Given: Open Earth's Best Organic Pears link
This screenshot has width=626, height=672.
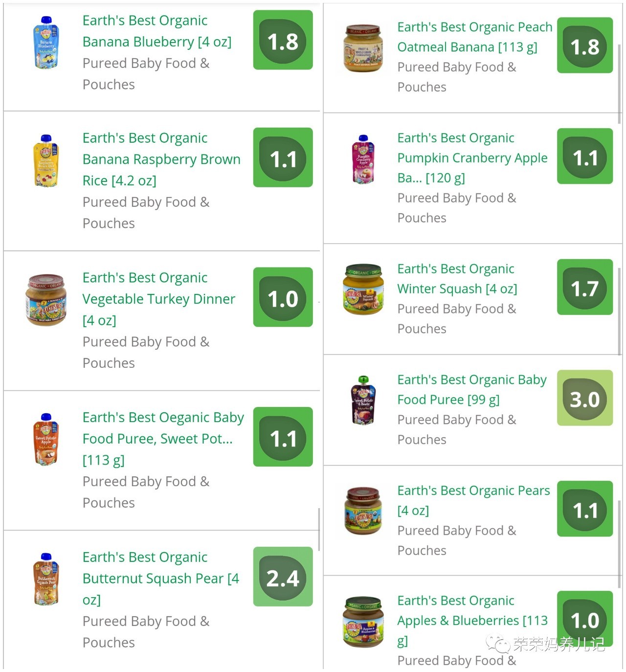Looking at the screenshot, I should click(x=473, y=500).
